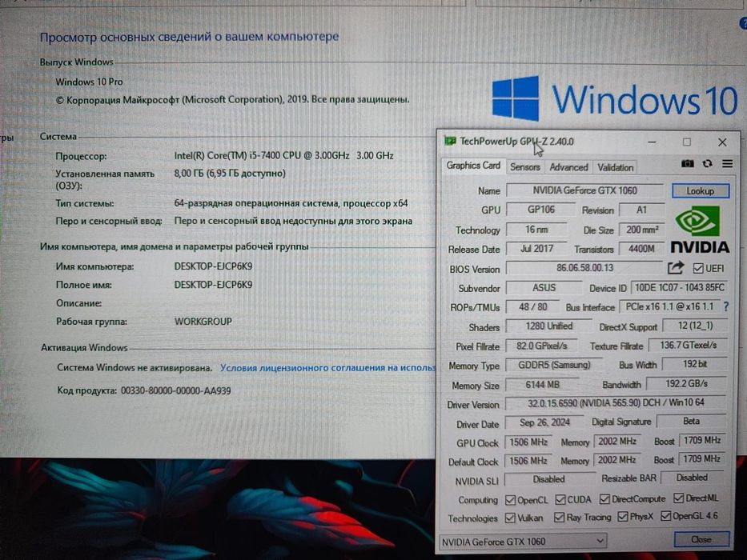Click the Memory Size field 6144 MB

[x=542, y=384]
